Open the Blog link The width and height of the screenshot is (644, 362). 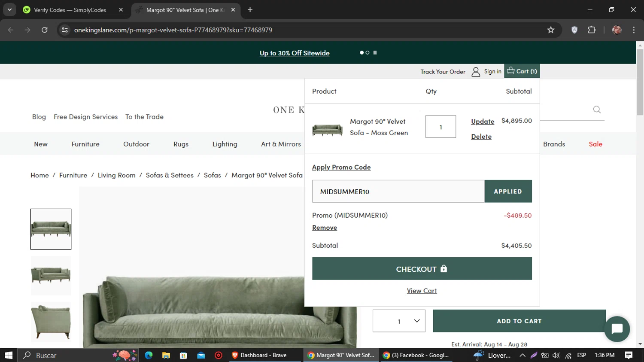click(39, 117)
